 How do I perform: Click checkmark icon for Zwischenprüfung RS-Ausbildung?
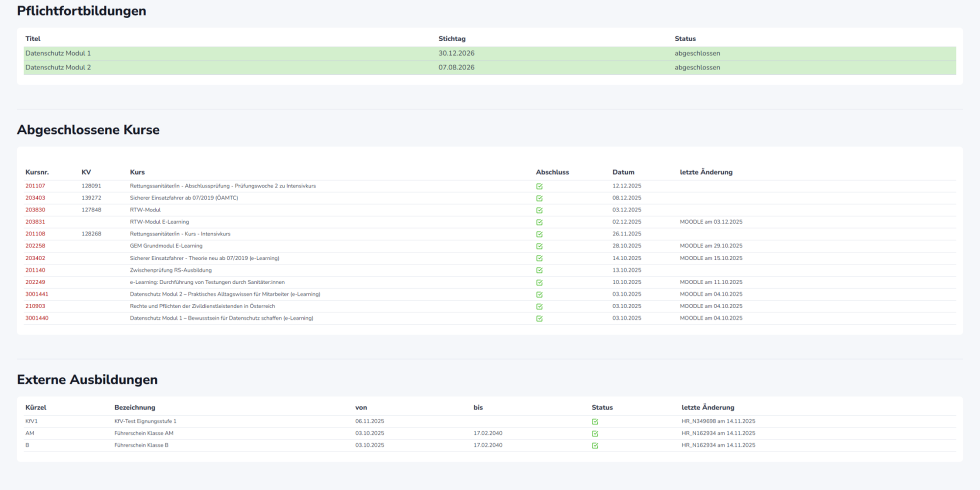tap(539, 270)
